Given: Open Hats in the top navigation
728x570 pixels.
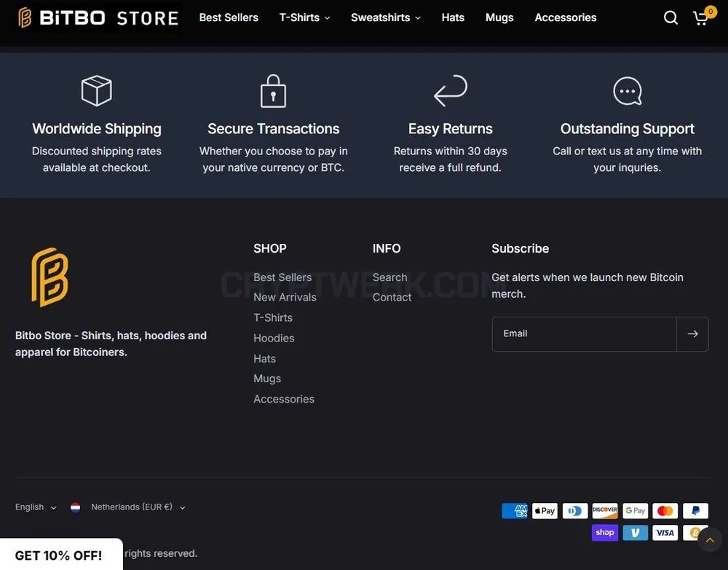Looking at the screenshot, I should coord(453,17).
